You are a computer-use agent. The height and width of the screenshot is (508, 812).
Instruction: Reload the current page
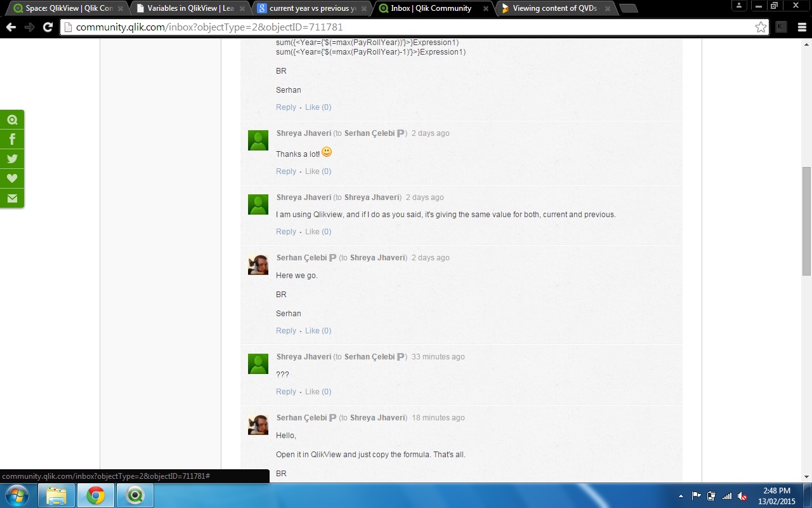click(48, 27)
